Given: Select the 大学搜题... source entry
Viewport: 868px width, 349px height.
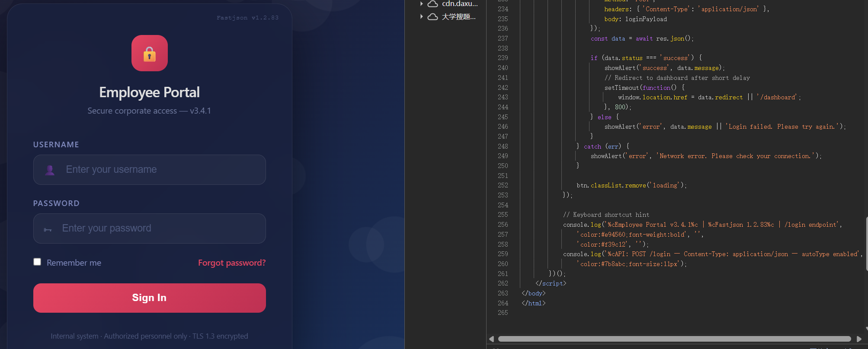Looking at the screenshot, I should pos(458,17).
